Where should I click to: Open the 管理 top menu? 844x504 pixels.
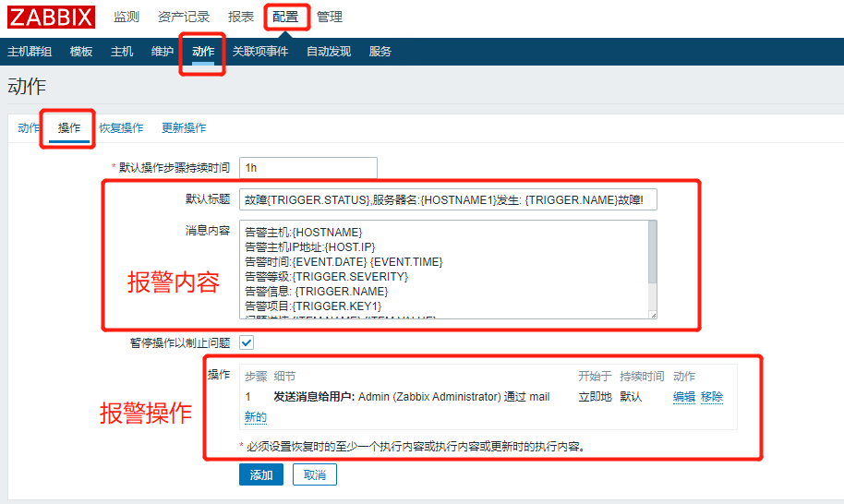(x=330, y=17)
